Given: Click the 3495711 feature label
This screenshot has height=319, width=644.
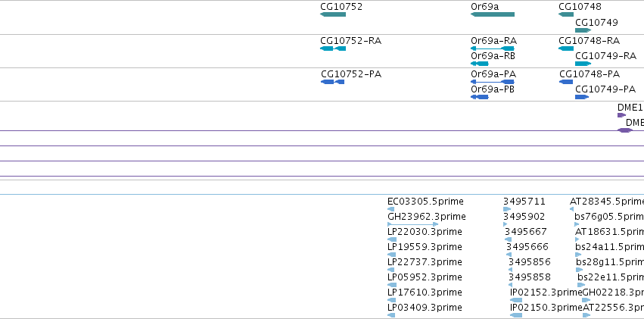Looking at the screenshot, I should point(524,202).
